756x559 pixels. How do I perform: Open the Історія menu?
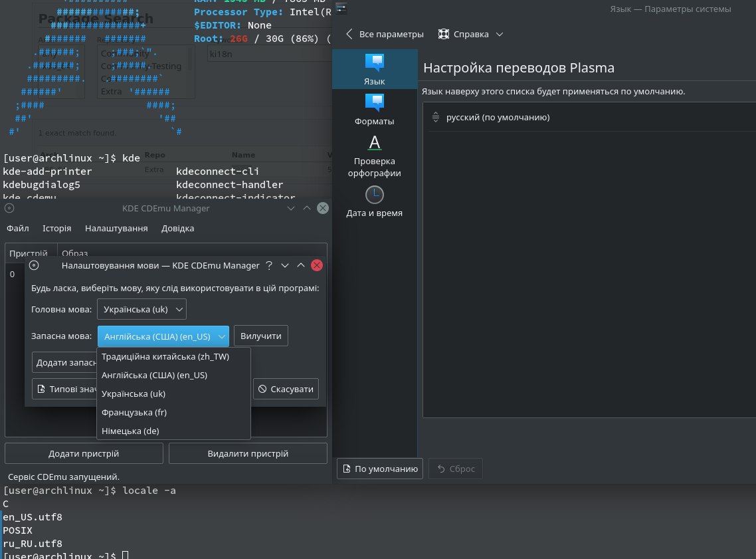tap(57, 228)
